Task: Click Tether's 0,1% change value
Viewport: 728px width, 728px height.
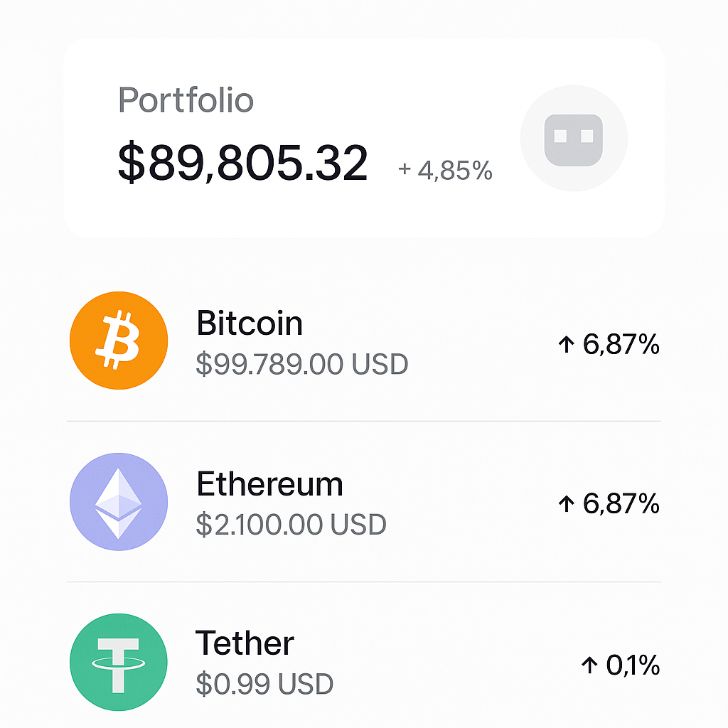Action: (633, 665)
